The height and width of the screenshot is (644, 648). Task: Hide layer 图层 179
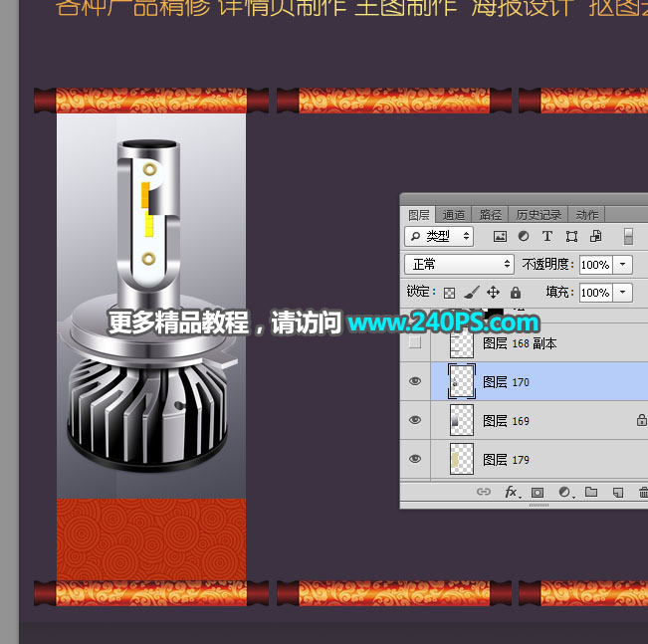[x=415, y=459]
